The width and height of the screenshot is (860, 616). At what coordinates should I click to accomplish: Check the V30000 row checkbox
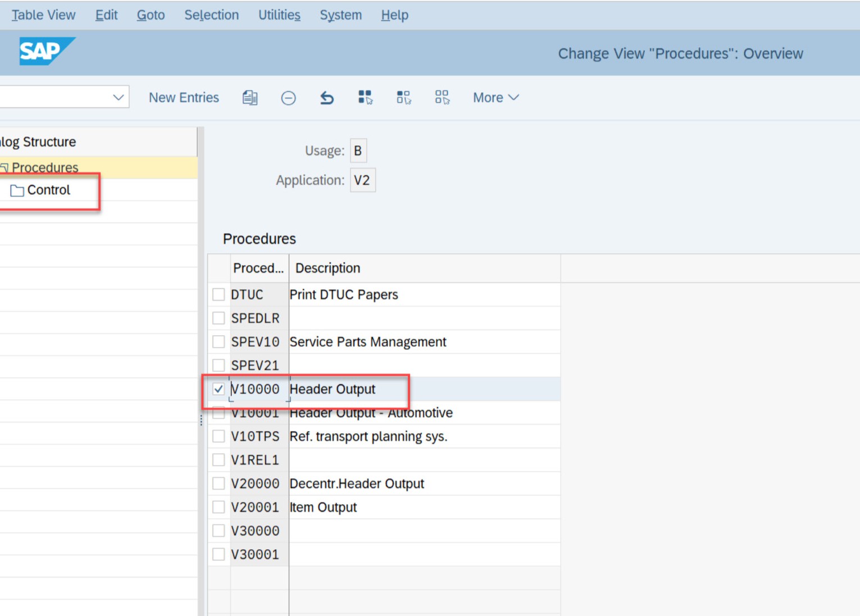tap(219, 530)
